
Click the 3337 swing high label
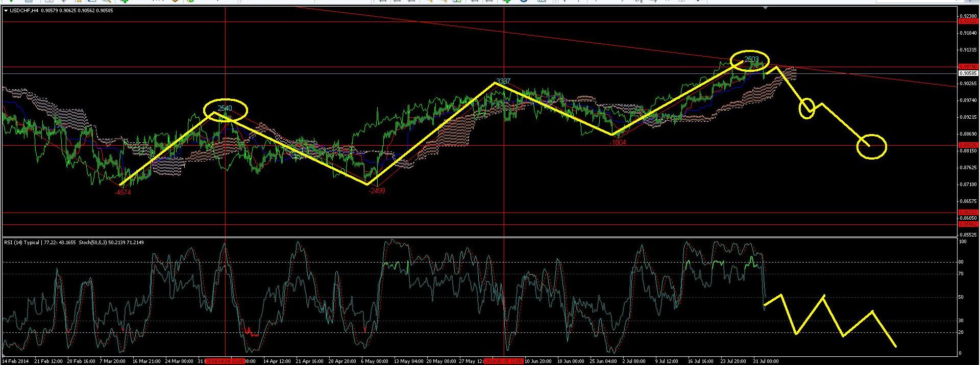(503, 82)
